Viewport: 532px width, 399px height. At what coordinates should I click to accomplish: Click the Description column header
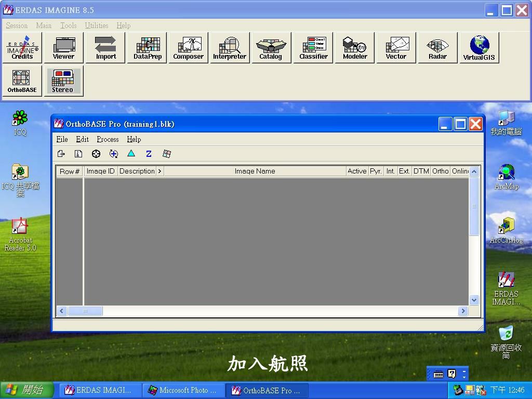(x=137, y=171)
